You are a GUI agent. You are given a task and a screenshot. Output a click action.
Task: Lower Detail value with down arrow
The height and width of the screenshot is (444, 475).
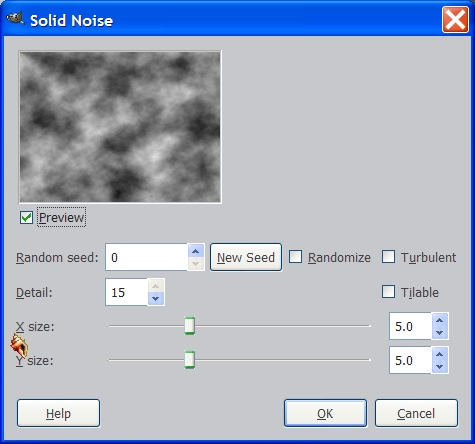click(156, 299)
